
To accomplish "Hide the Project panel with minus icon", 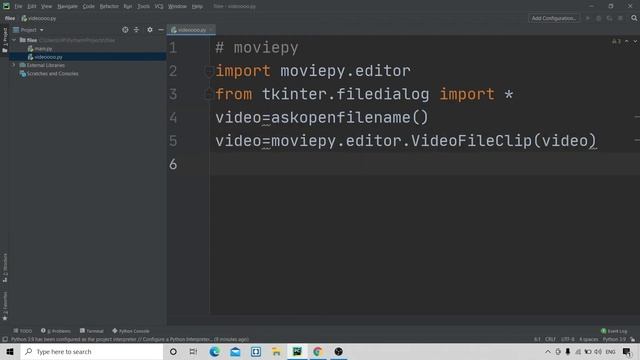I will 161,30.
